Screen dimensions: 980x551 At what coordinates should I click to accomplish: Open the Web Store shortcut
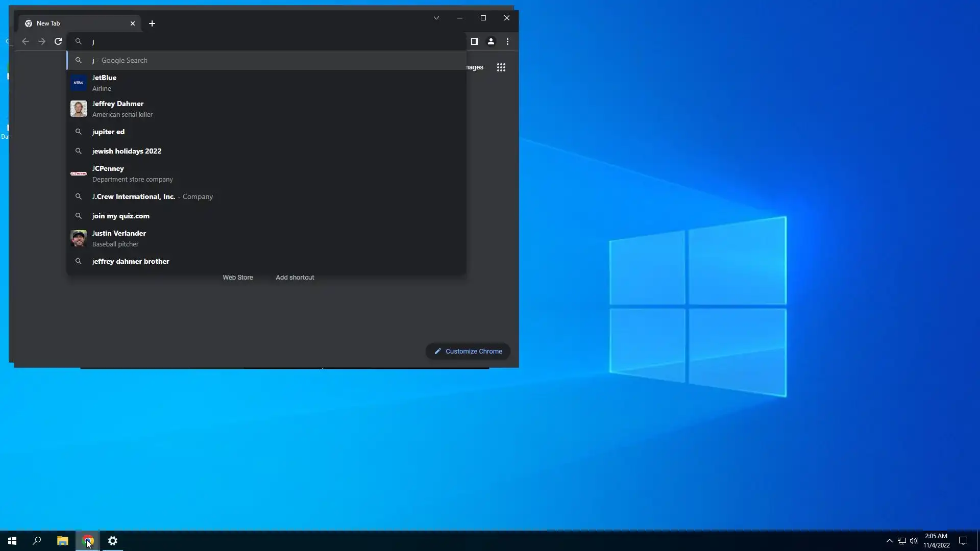237,277
